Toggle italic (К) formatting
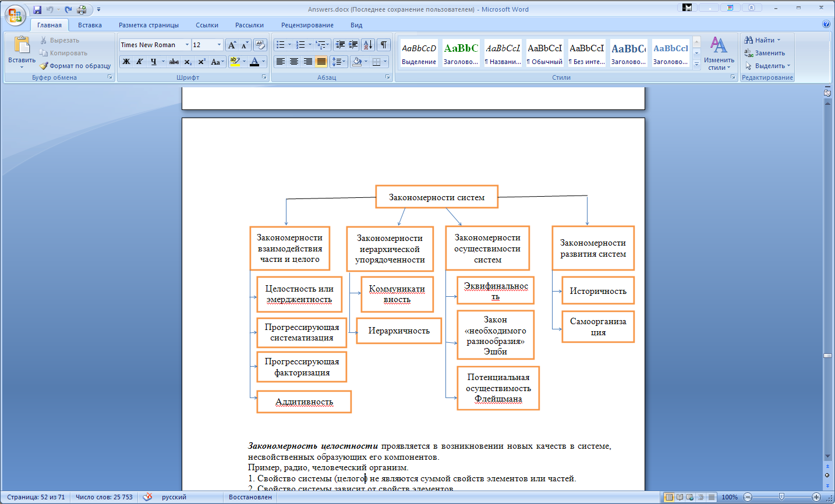 point(140,62)
